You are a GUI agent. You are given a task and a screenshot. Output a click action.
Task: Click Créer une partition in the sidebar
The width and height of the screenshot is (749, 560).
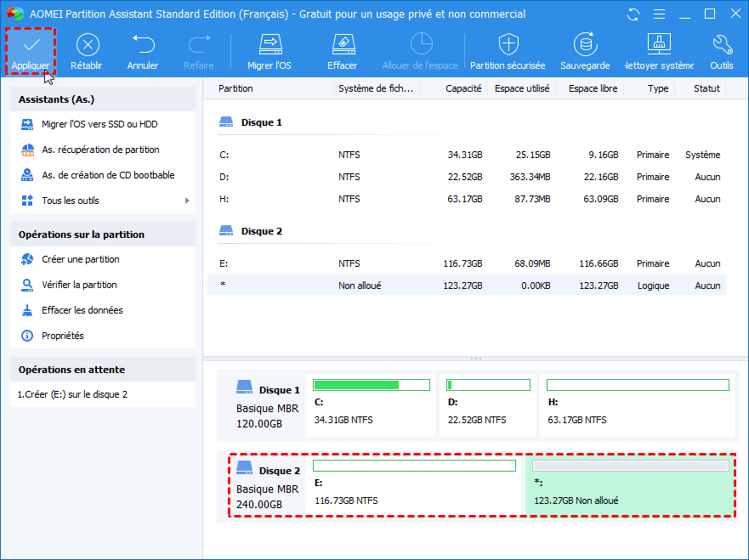[80, 259]
